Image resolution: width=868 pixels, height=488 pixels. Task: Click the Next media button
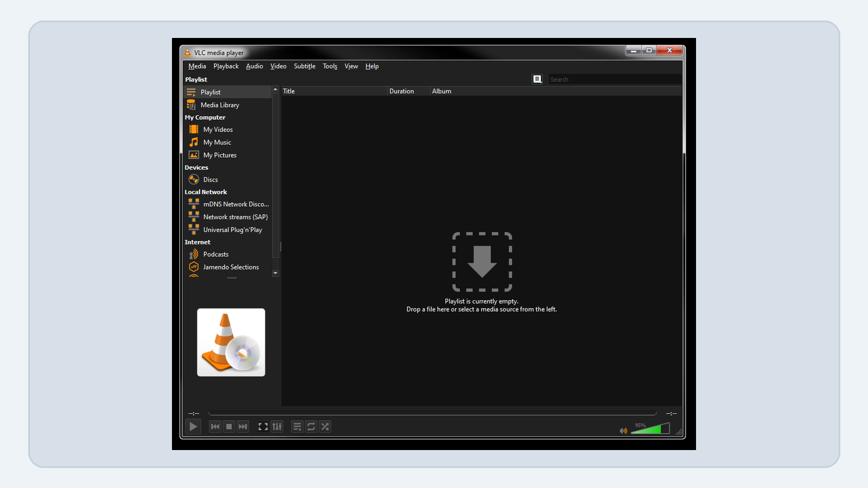[x=243, y=427]
